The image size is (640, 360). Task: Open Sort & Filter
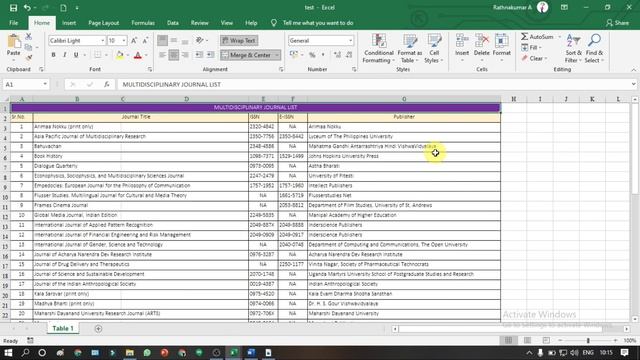573,49
